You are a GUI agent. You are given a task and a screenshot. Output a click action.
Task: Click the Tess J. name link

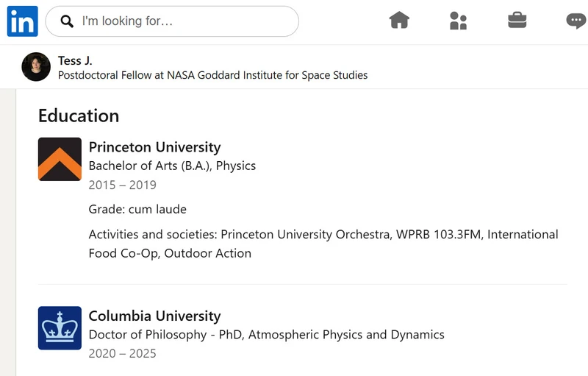click(x=75, y=60)
